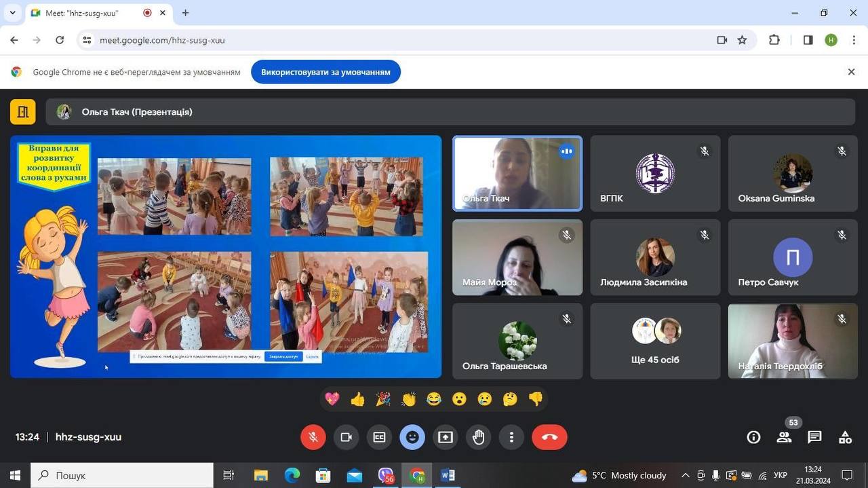Show the participants list (53)
Screen dimensions: 868x488
coord(785,437)
